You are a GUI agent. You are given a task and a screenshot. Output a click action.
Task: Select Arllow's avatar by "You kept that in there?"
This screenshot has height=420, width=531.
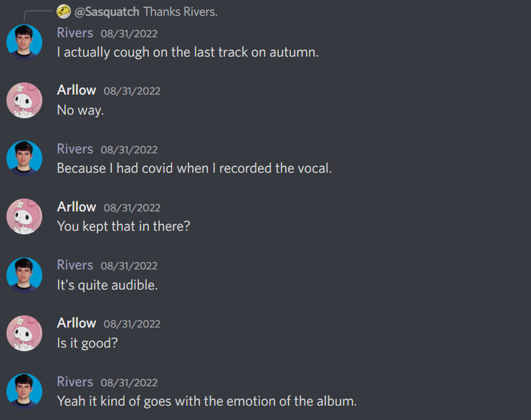coord(24,216)
